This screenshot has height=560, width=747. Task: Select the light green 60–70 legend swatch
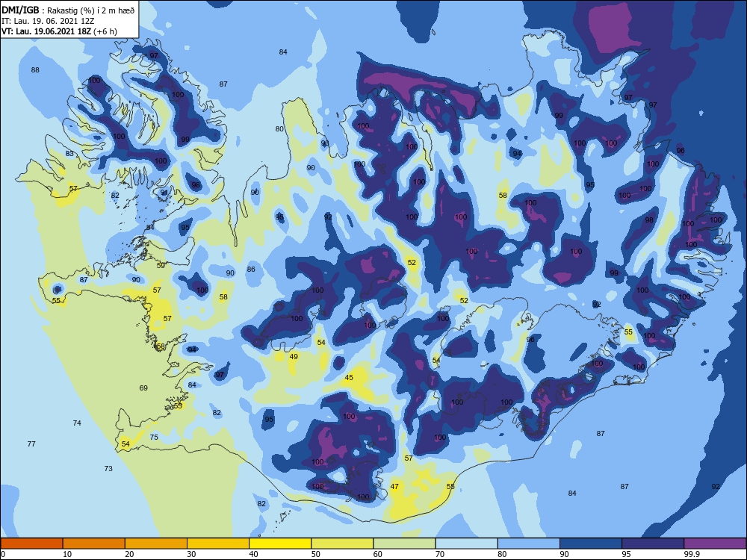(x=404, y=544)
